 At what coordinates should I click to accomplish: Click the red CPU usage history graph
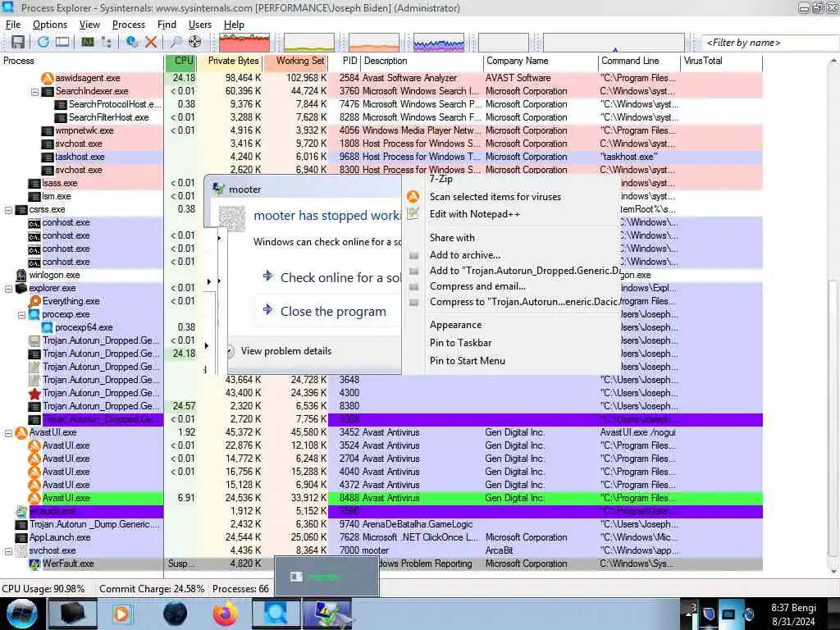244,43
